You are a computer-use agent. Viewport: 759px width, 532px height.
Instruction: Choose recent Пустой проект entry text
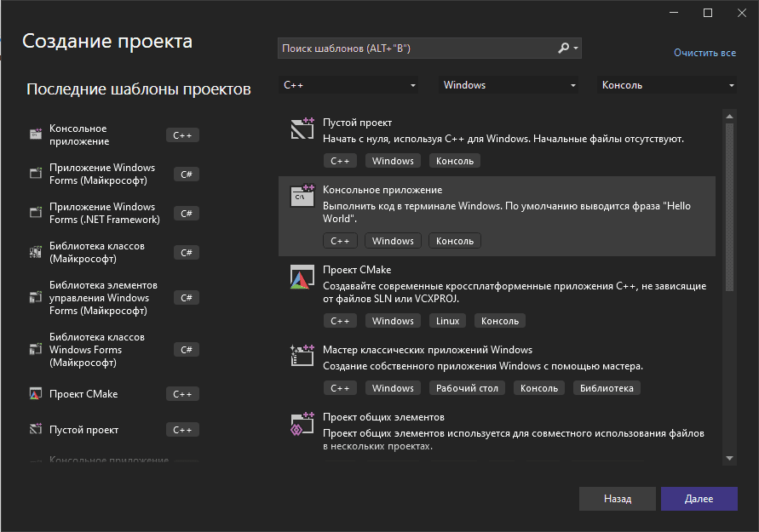83,430
